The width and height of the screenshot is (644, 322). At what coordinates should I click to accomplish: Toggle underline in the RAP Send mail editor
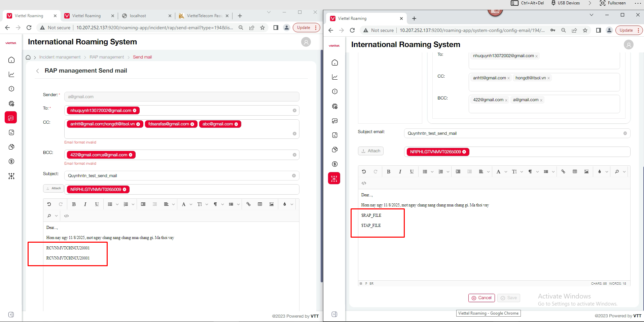pyautogui.click(x=97, y=204)
